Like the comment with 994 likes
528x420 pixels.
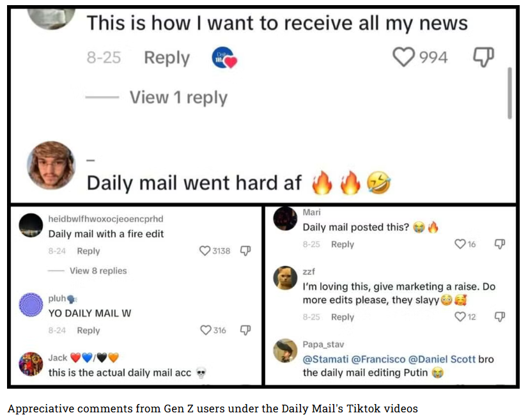click(x=403, y=57)
